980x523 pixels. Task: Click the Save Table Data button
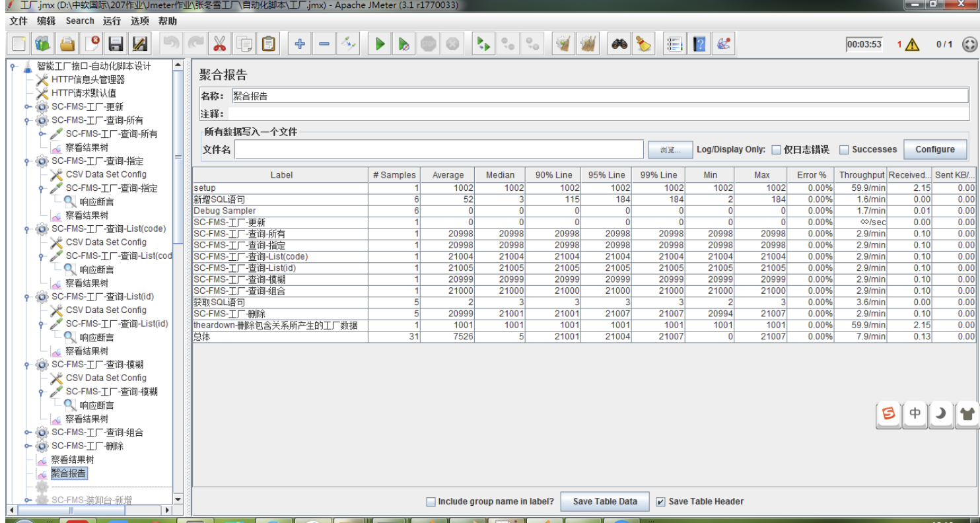[x=605, y=502]
